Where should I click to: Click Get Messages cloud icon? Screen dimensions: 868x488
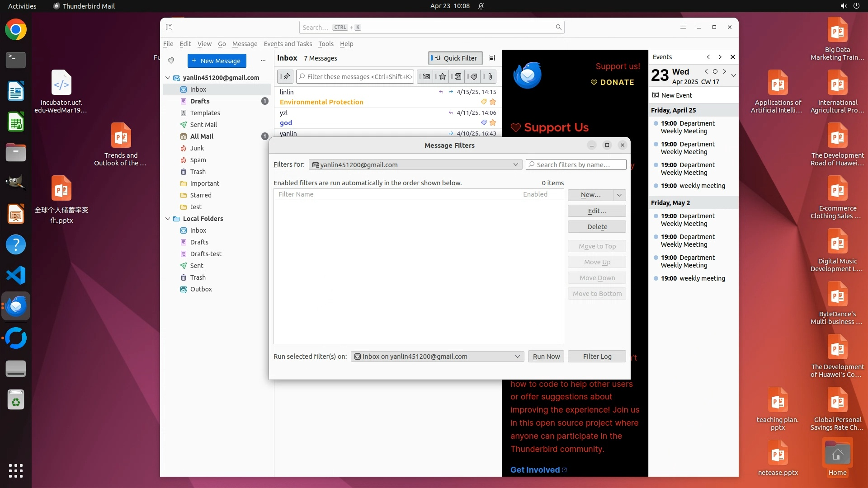point(171,61)
